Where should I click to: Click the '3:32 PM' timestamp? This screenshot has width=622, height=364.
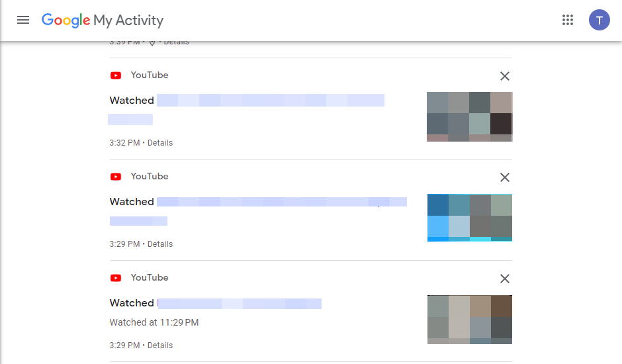[124, 143]
